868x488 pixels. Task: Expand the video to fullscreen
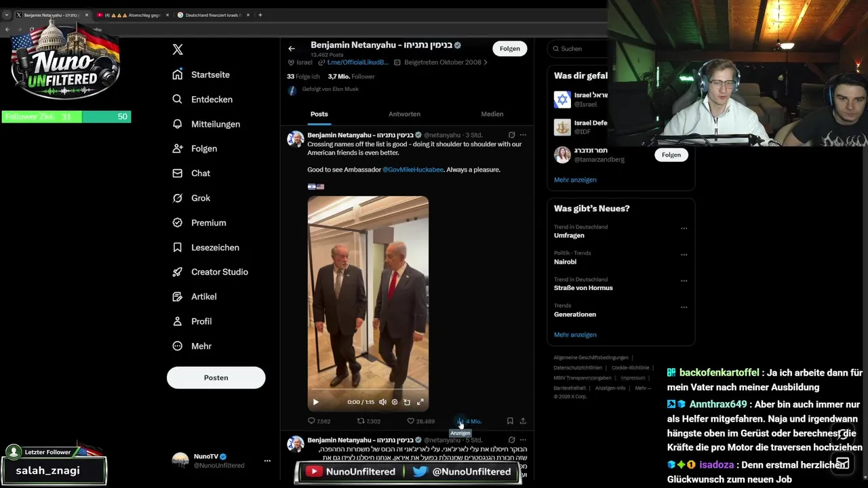click(x=420, y=402)
